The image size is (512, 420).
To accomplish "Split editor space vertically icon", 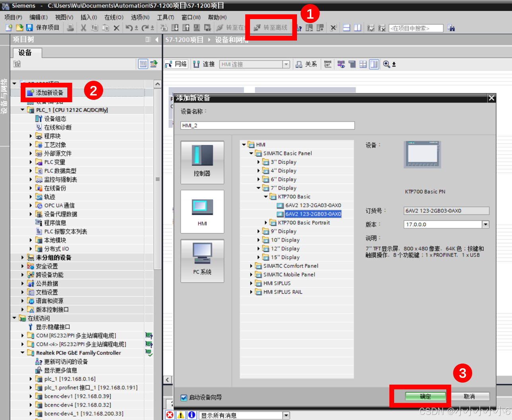I will [358, 28].
